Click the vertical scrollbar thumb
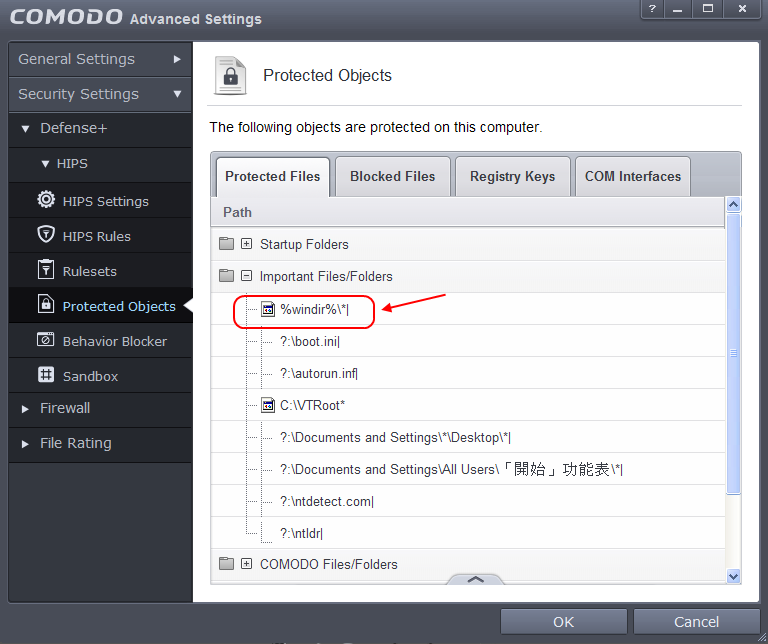The height and width of the screenshot is (644, 768). tap(733, 354)
